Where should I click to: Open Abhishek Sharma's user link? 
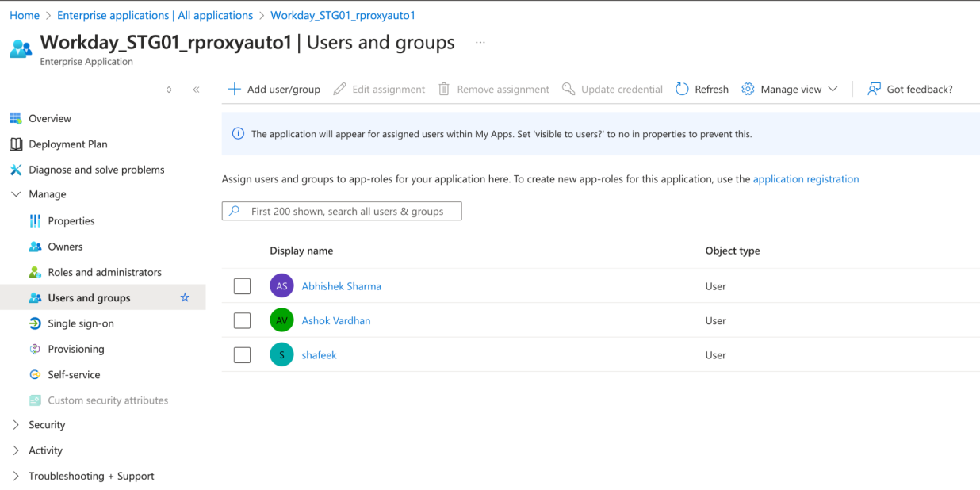click(x=342, y=286)
